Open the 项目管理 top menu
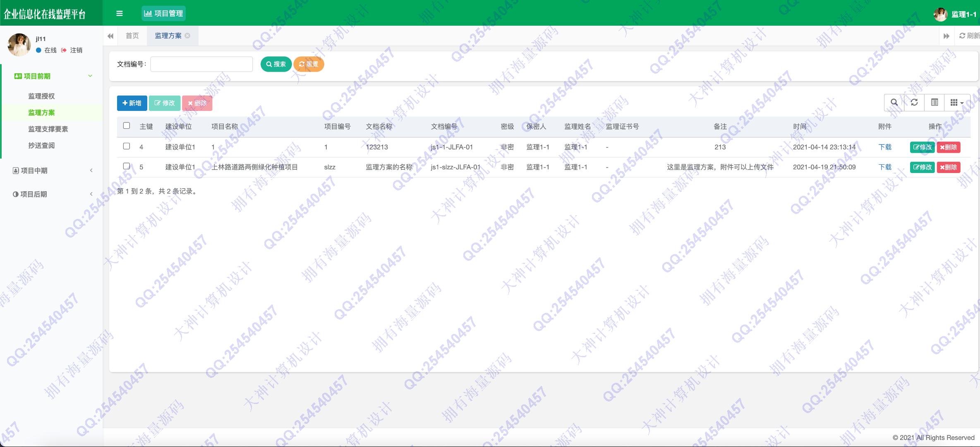This screenshot has width=980, height=447. click(163, 13)
